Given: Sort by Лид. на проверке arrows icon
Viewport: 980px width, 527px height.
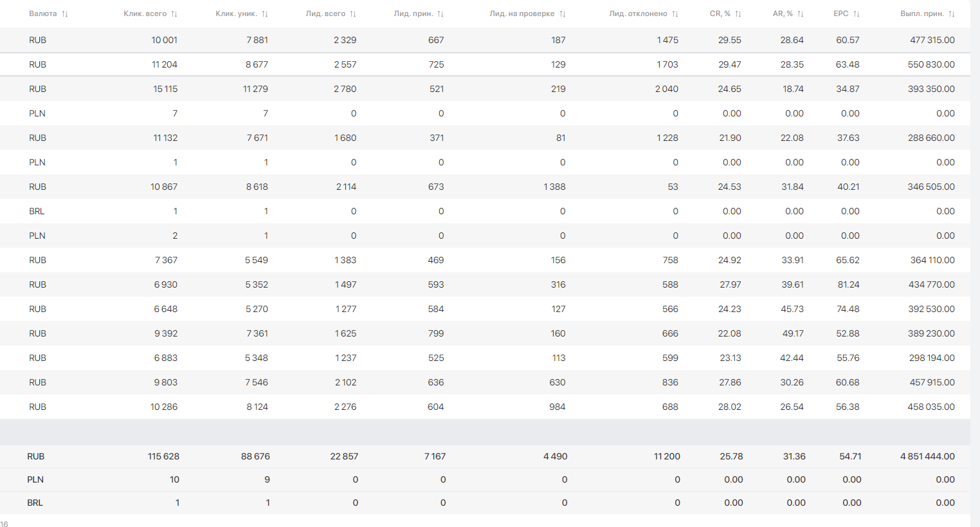Looking at the screenshot, I should coord(563,14).
